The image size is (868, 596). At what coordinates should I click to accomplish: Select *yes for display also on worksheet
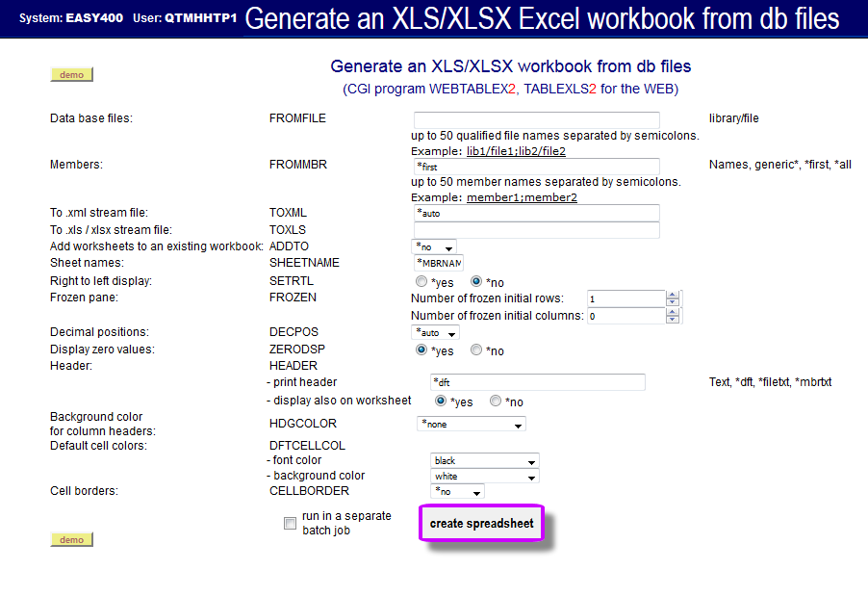pos(441,401)
